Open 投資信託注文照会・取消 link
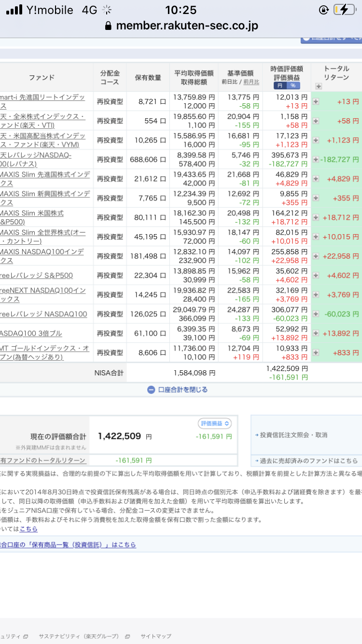Screen dimensions: 362x644 (293, 435)
